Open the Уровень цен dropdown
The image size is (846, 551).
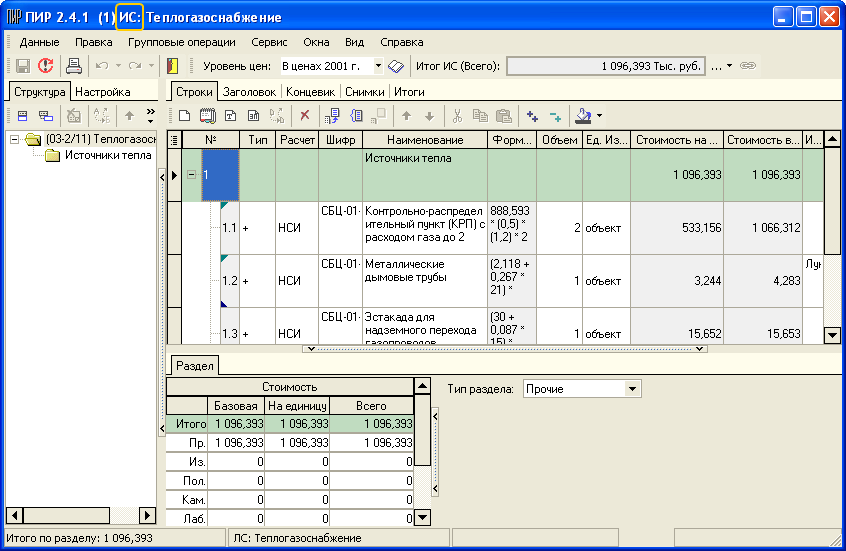click(378, 66)
